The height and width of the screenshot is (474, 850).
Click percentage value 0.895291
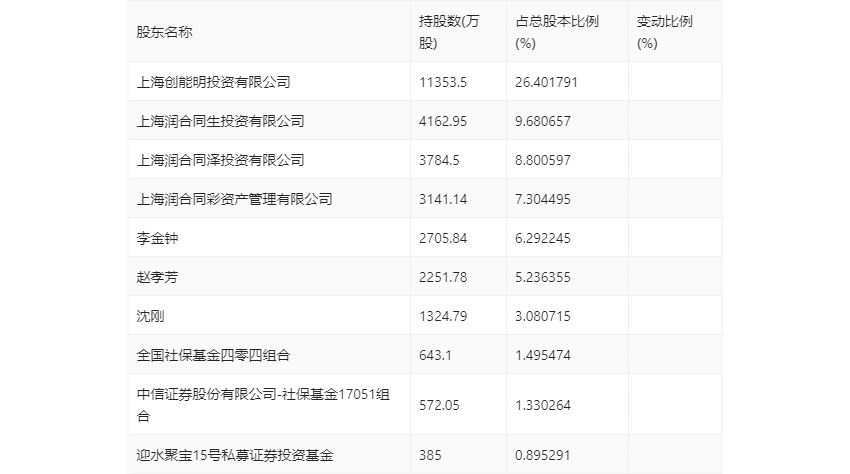click(543, 455)
